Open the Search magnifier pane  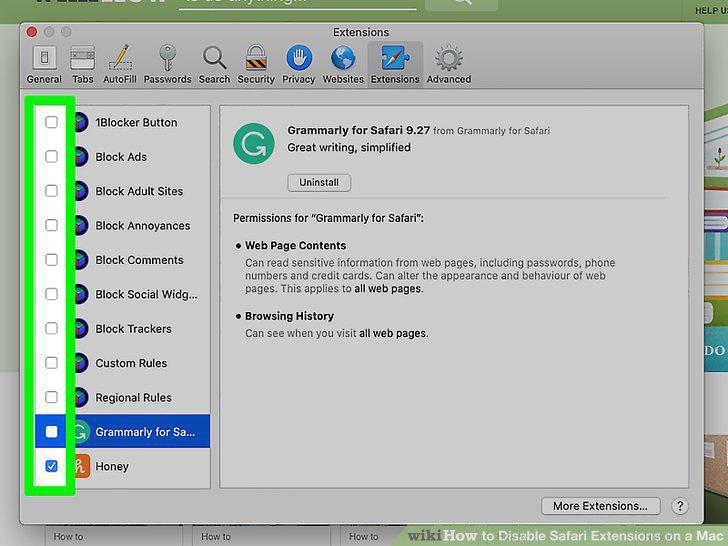[x=214, y=64]
